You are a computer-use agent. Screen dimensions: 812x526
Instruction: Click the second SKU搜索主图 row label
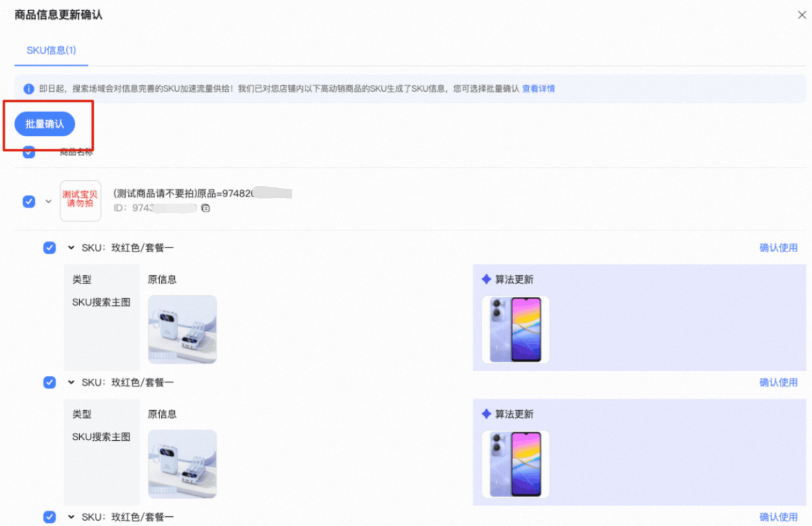pos(102,437)
